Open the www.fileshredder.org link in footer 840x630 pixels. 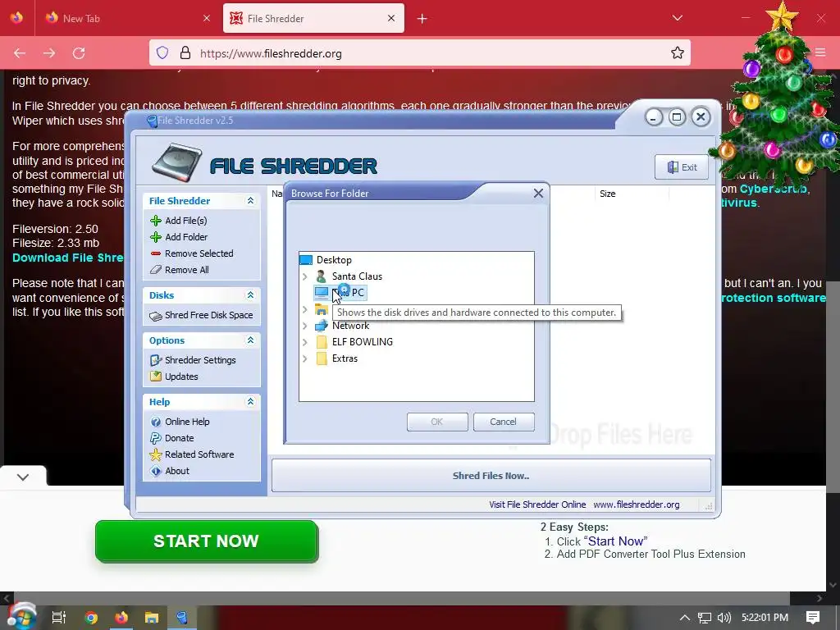pos(636,504)
